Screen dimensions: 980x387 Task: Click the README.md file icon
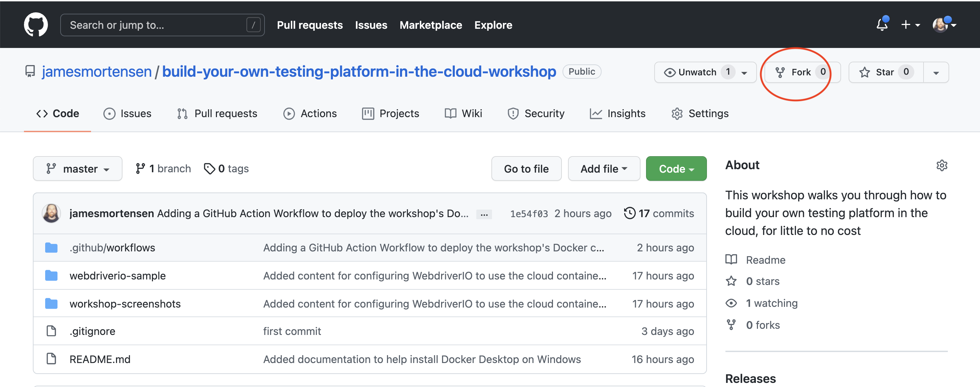[51, 359]
